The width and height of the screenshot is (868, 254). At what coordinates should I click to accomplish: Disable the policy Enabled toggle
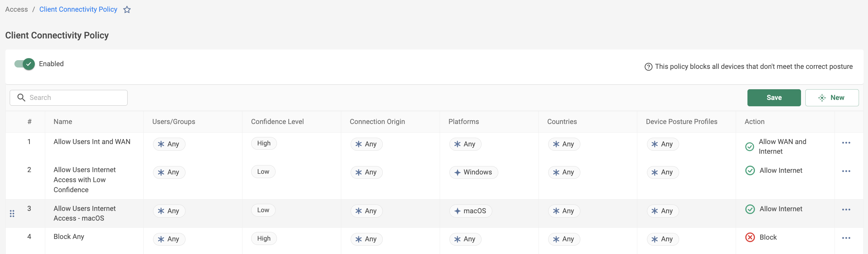24,64
